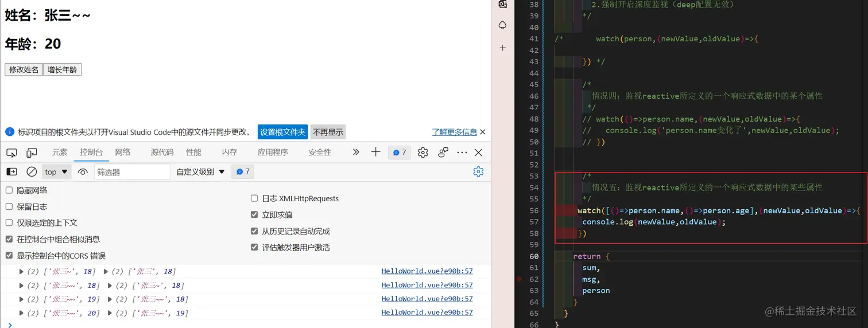Click the 筛选器 filter input field

click(x=132, y=171)
